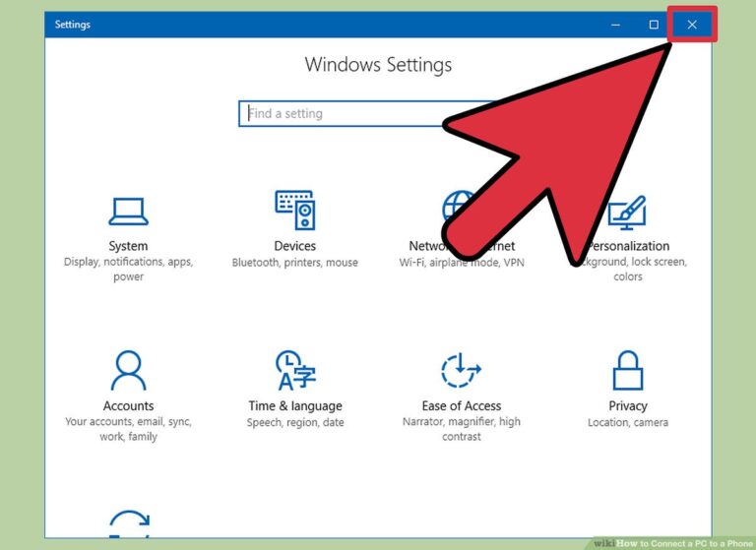The image size is (756, 550).
Task: Open the Ease of Access icon
Action: tap(461, 370)
